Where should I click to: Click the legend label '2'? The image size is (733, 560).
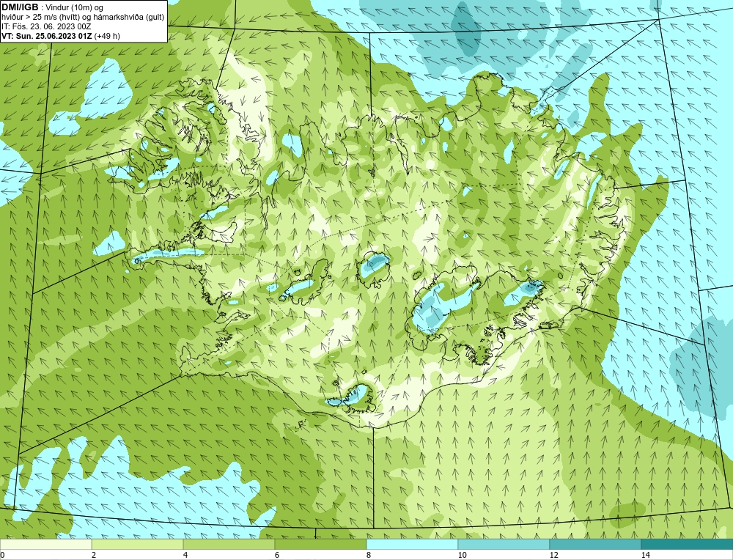click(x=94, y=555)
